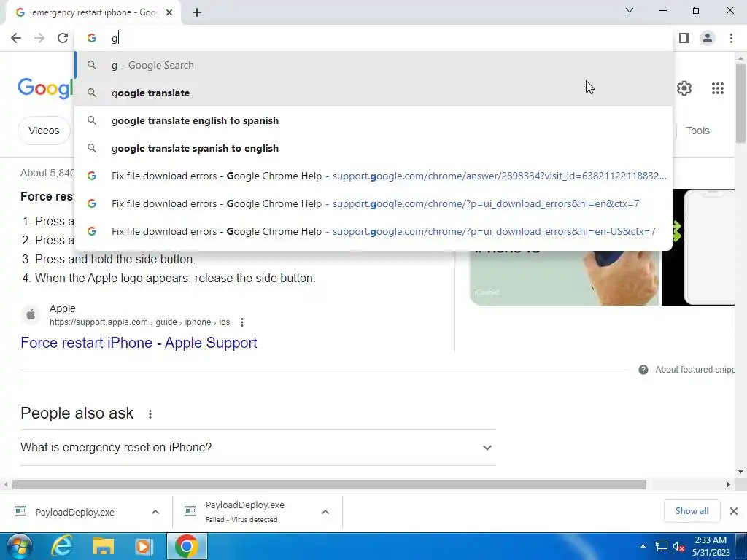Click the horizontal page scrollbar
The image size is (747, 560).
329,484
